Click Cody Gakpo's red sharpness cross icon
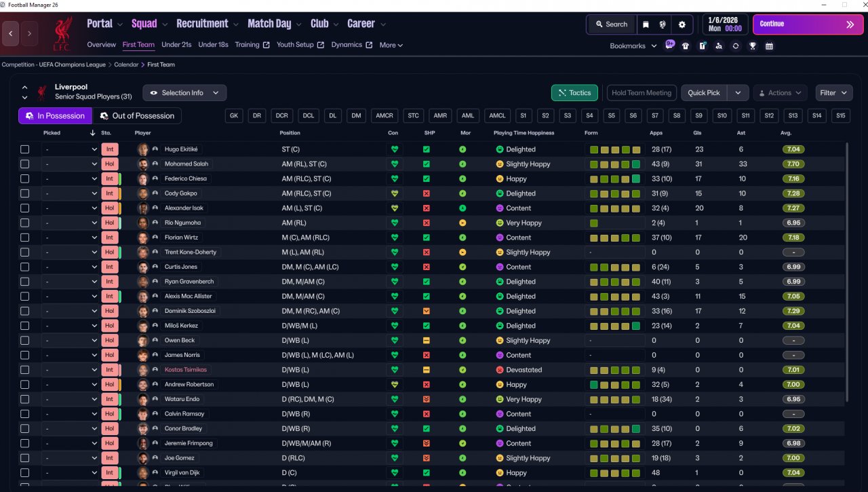 coord(427,193)
